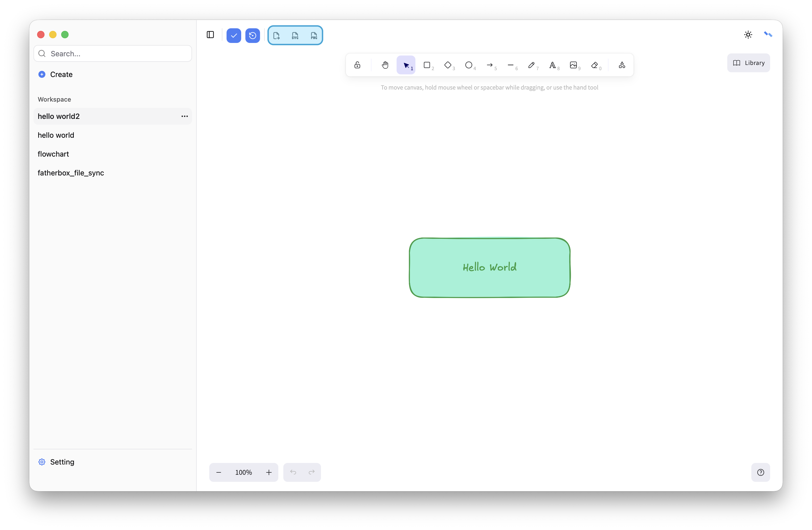The width and height of the screenshot is (812, 530).
Task: Pick the freehand Draw pencil tool
Action: tap(531, 65)
